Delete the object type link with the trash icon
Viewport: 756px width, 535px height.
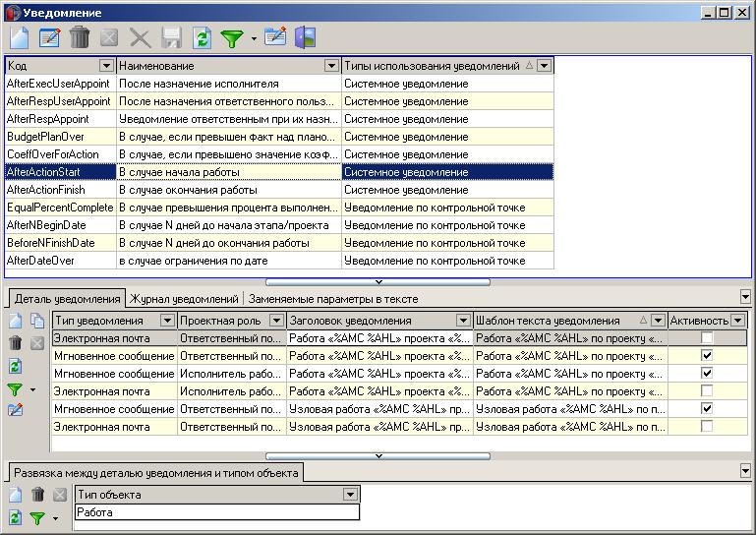coord(37,494)
